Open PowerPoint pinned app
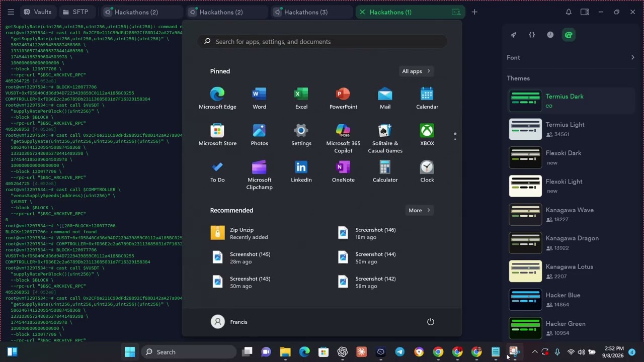The width and height of the screenshot is (644, 362). (x=343, y=98)
